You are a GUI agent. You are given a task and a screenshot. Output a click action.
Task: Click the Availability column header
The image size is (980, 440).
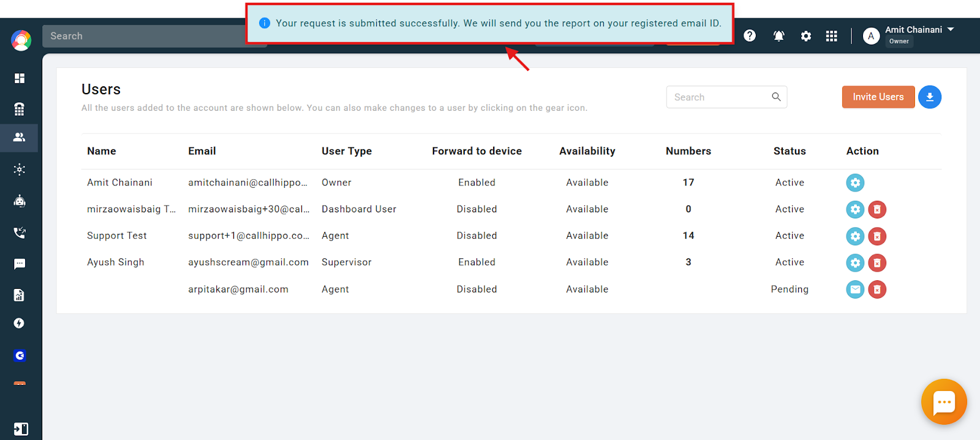click(x=587, y=151)
